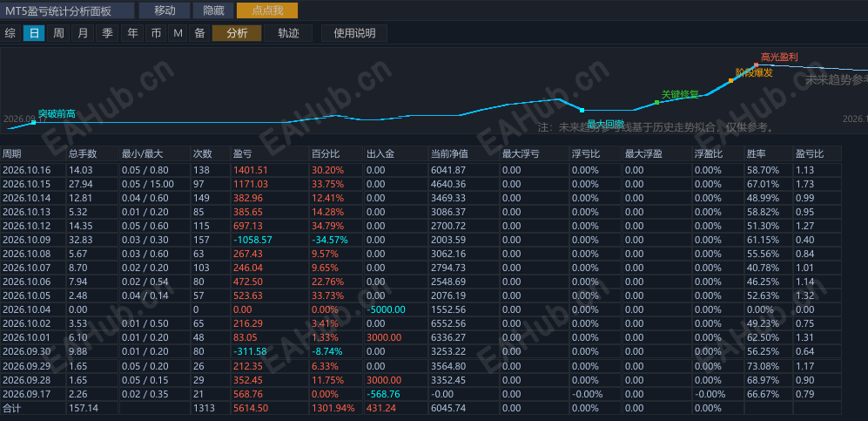
Task: Switch to the 轨迹 track view
Action: 288,33
